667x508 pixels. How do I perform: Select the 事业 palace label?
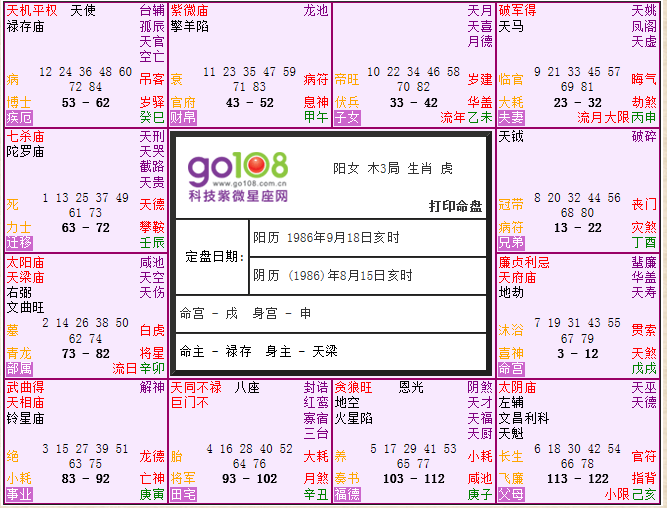pyautogui.click(x=19, y=493)
